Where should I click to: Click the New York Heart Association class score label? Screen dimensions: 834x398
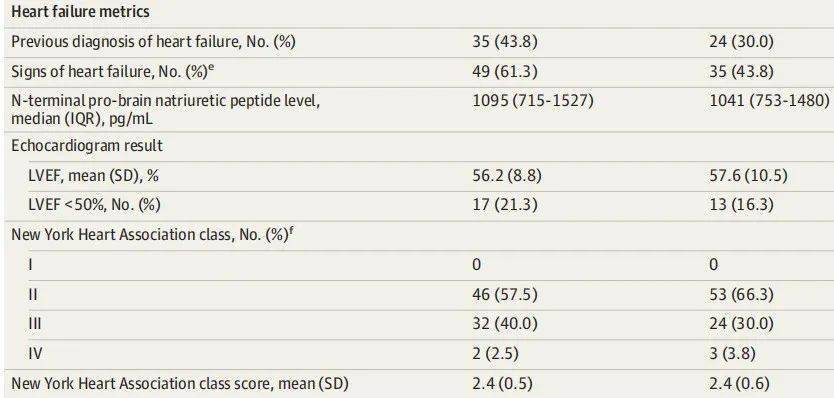pos(180,383)
